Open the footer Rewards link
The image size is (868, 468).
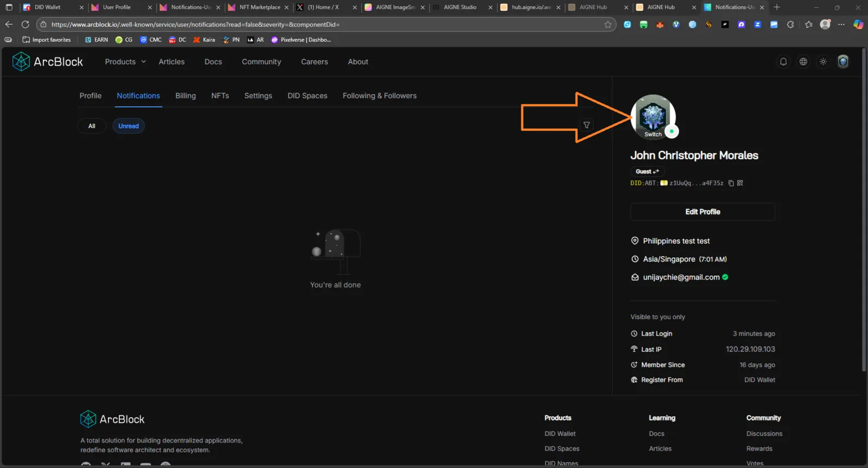click(759, 449)
